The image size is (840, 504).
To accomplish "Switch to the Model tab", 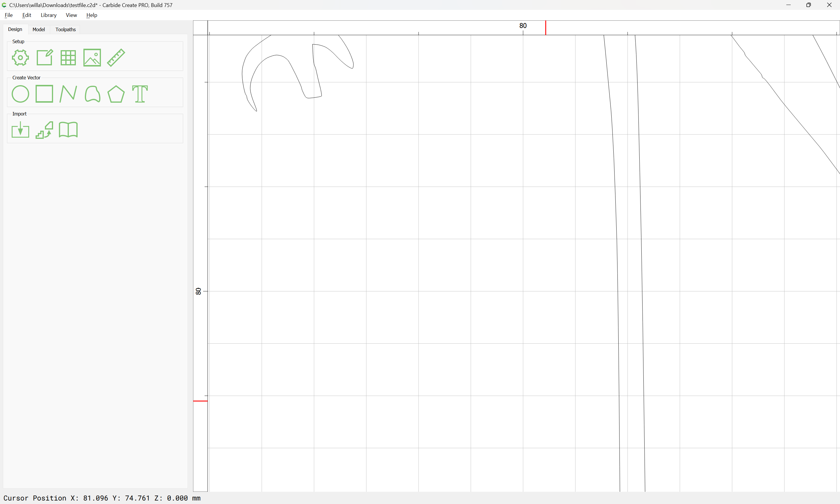I will point(39,29).
